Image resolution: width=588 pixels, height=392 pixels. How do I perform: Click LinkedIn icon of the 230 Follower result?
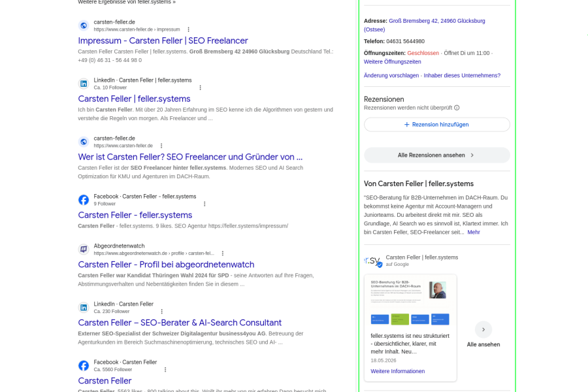pyautogui.click(x=84, y=308)
